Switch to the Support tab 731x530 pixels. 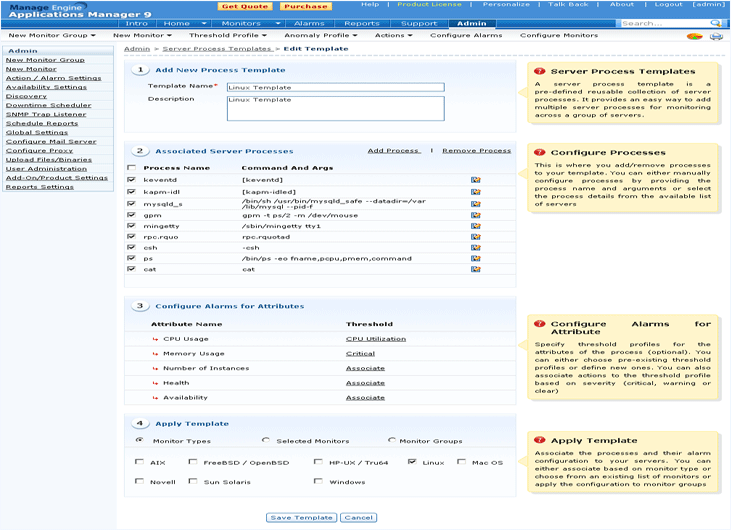419,23
